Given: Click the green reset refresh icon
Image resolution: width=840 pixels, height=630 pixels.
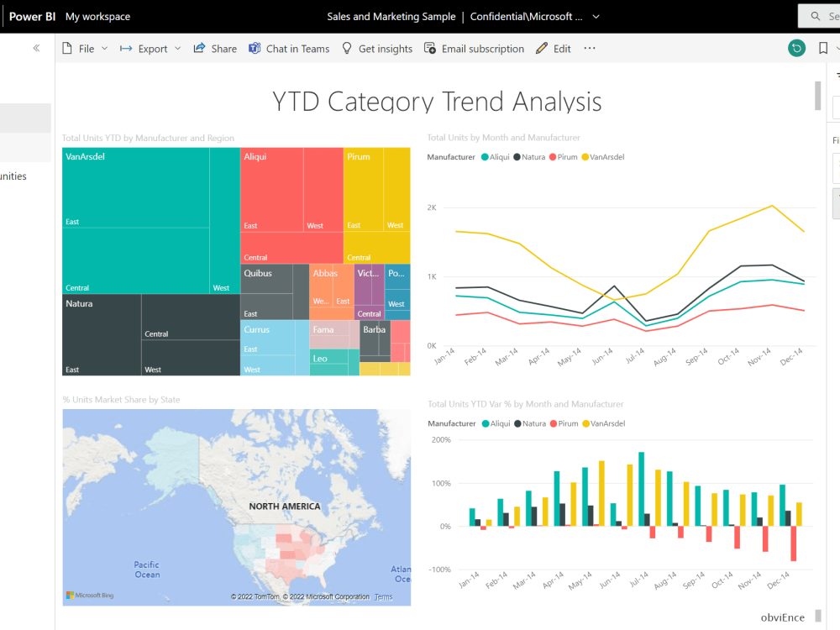Looking at the screenshot, I should (x=796, y=48).
